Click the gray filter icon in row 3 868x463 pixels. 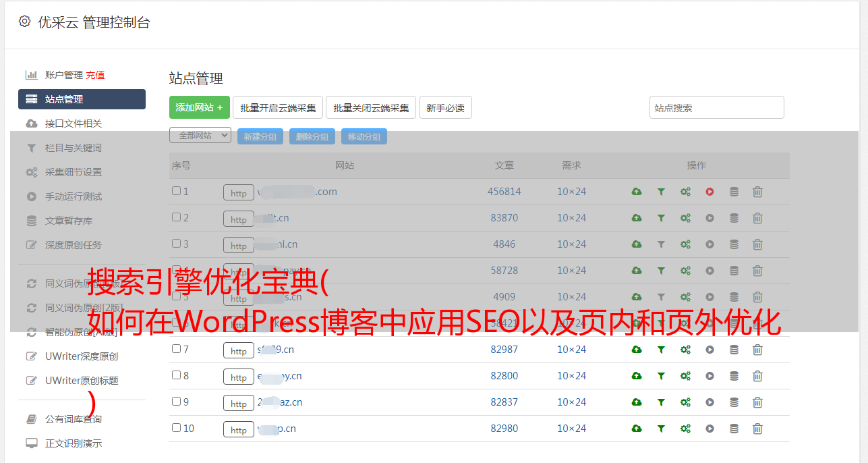pyautogui.click(x=661, y=244)
